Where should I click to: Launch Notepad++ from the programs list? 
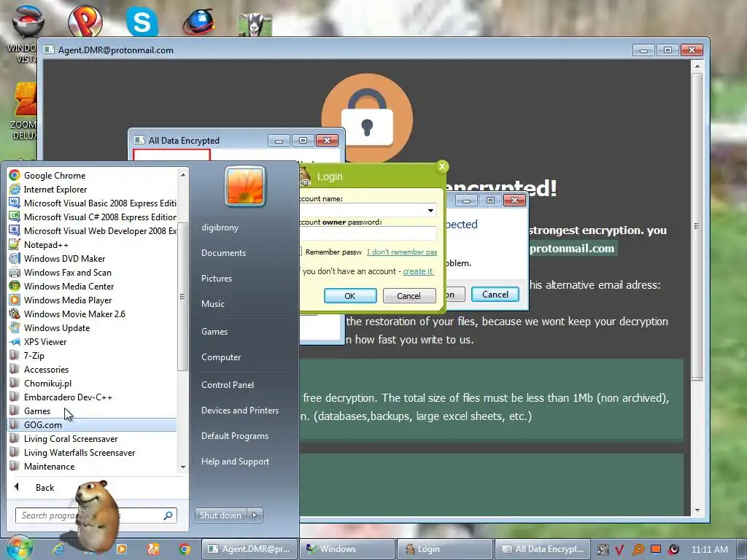pyautogui.click(x=93, y=245)
